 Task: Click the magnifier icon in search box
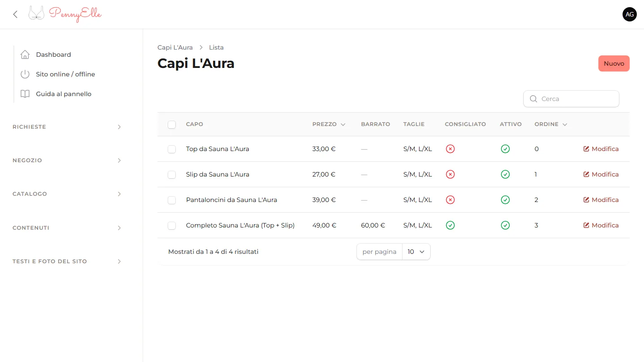click(533, 99)
